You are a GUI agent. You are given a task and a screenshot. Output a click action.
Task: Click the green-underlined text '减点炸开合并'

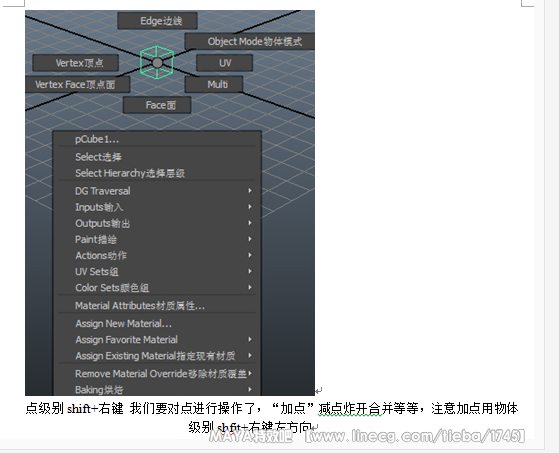point(350,408)
